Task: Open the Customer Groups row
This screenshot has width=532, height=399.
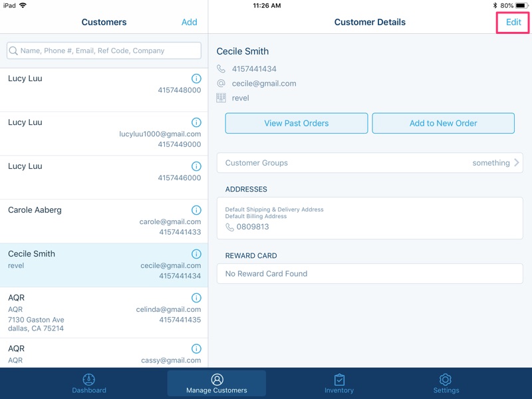Action: coord(369,163)
